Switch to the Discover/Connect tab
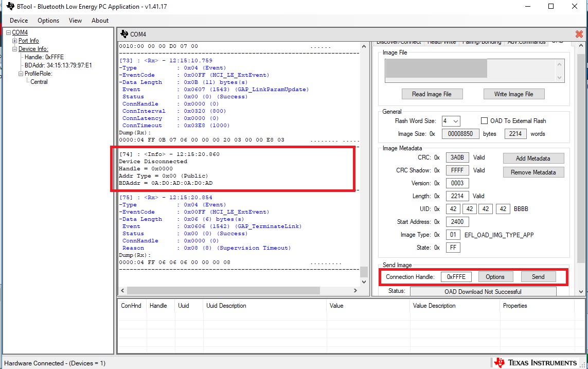This screenshot has height=369, width=588. 398,42
